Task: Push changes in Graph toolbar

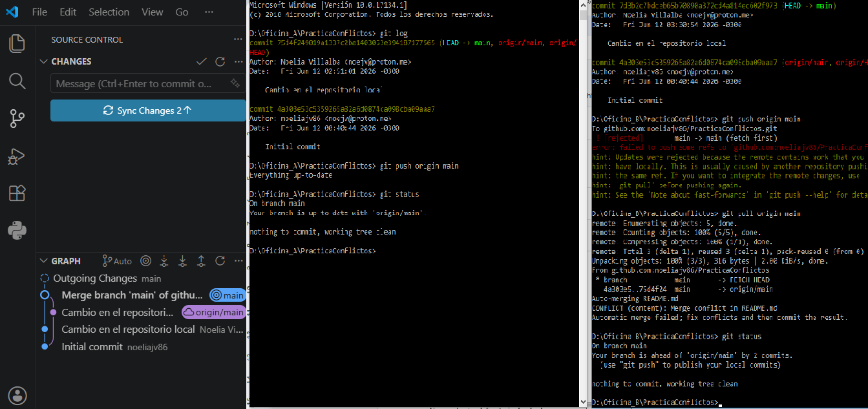Action: click(x=201, y=261)
